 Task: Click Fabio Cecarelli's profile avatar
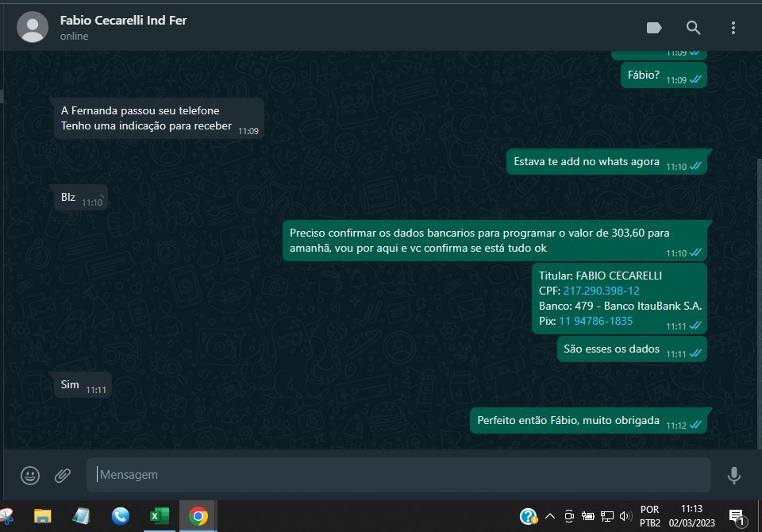[33, 28]
